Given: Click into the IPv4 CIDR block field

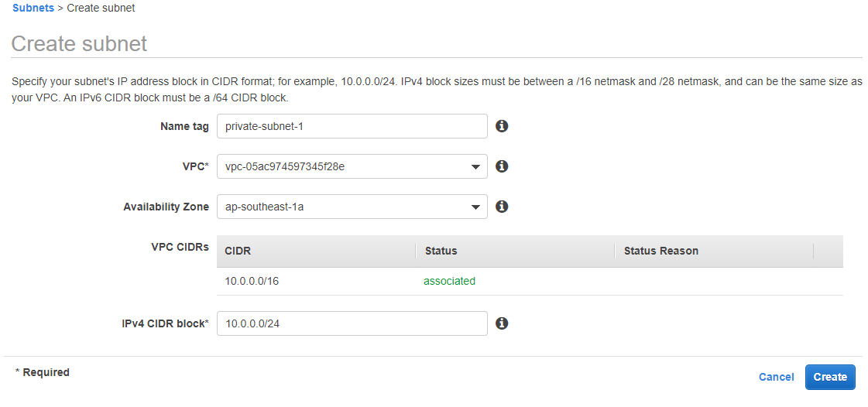Looking at the screenshot, I should 352,323.
